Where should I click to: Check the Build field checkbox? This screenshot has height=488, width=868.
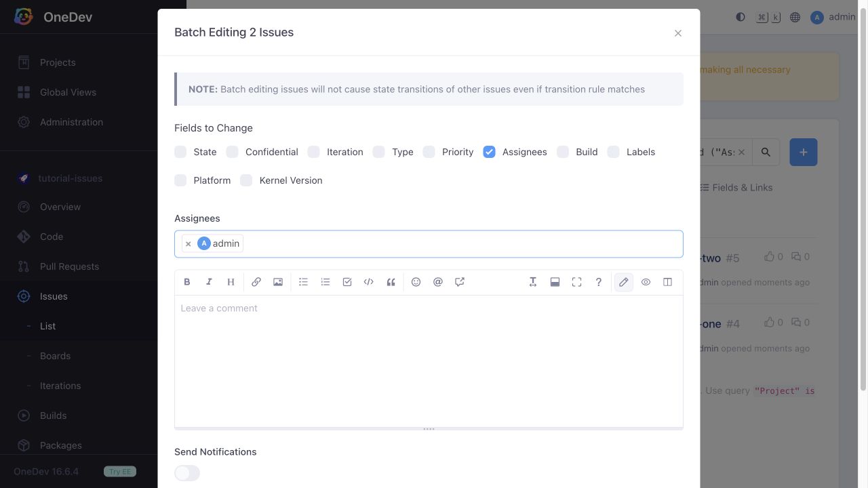(x=563, y=152)
